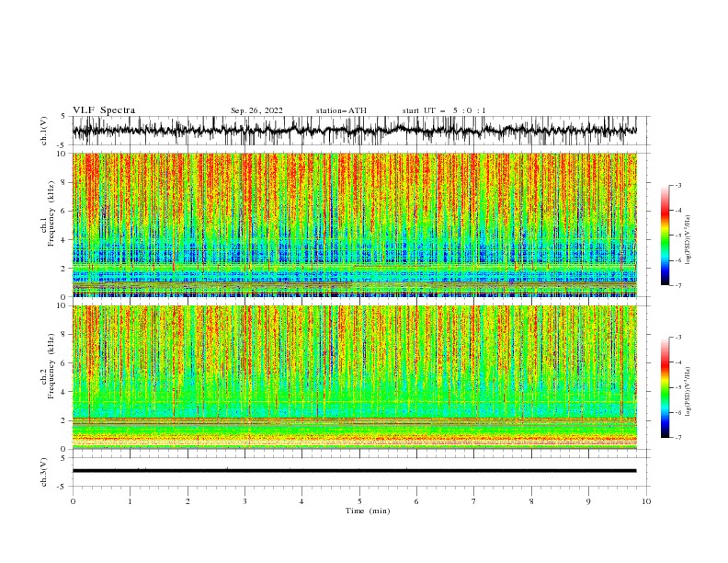
Task: Click the "Time (min)" x-axis label
Action: 368,511
